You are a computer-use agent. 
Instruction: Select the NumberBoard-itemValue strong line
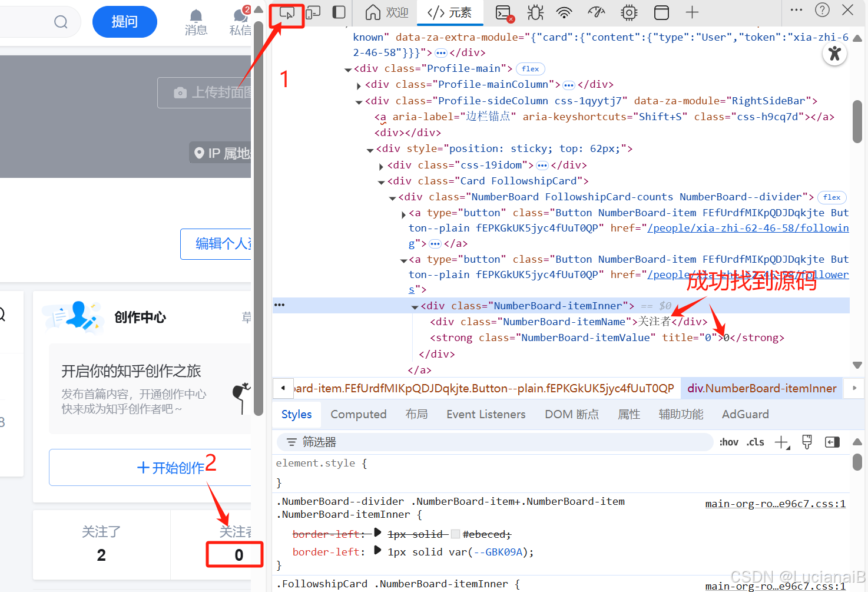coord(607,338)
